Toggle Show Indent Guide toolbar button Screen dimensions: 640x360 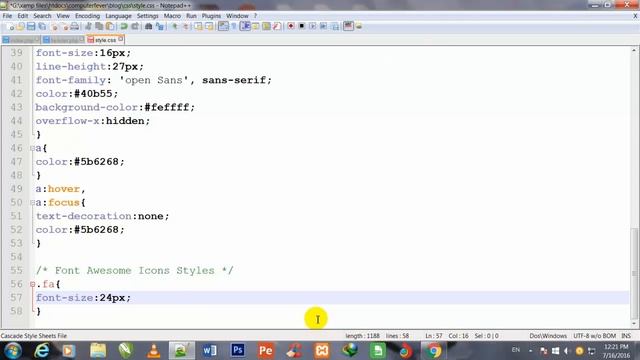pyautogui.click(x=245, y=27)
